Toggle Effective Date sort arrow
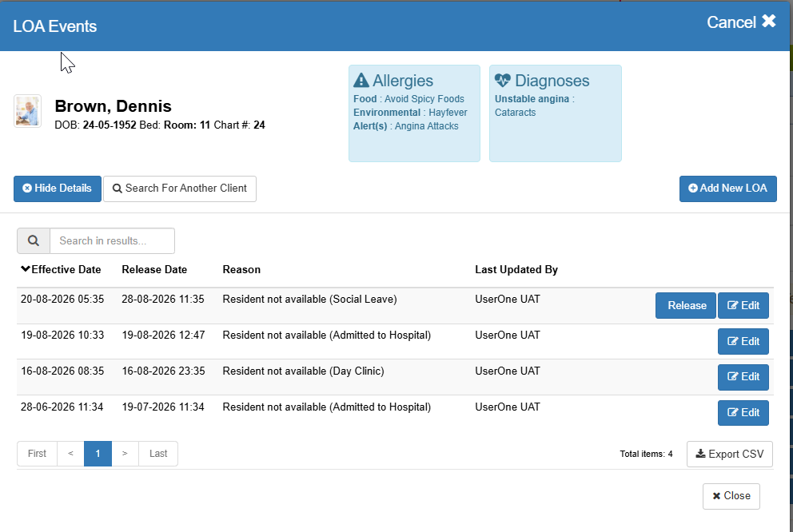This screenshot has width=793, height=532. tap(26, 269)
